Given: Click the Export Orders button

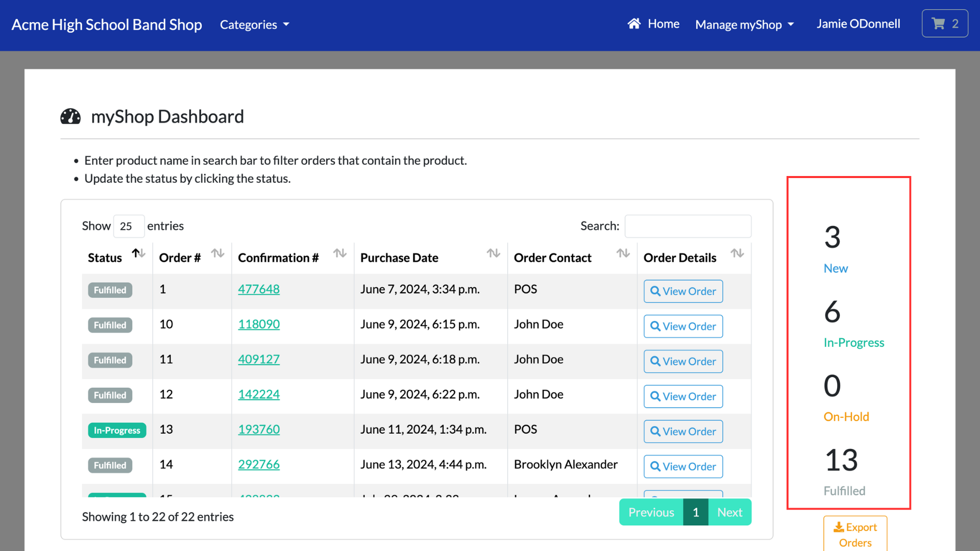Looking at the screenshot, I should [x=855, y=534].
